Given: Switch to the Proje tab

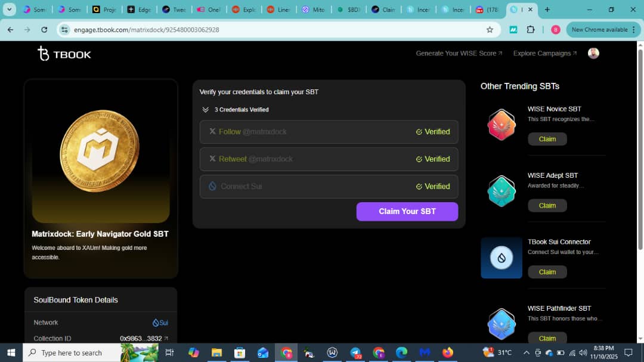Looking at the screenshot, I should click(x=104, y=9).
